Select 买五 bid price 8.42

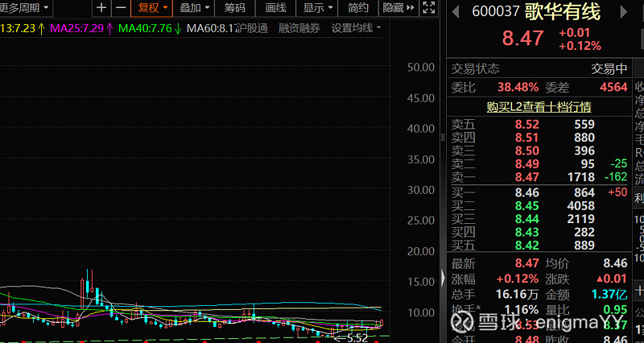point(527,246)
